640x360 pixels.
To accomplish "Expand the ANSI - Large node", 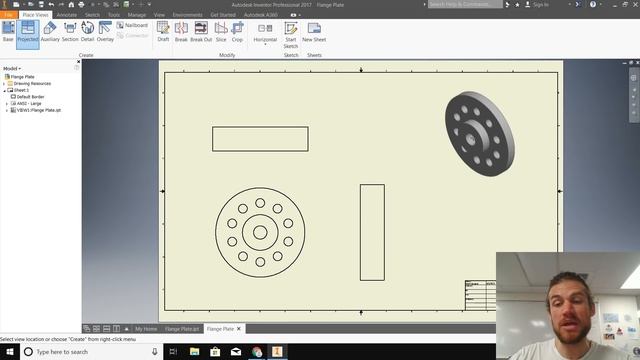I will [7, 104].
